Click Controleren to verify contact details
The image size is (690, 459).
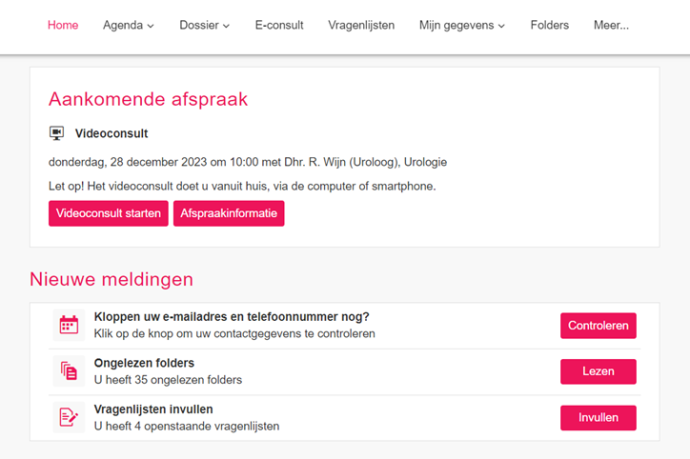click(x=598, y=326)
